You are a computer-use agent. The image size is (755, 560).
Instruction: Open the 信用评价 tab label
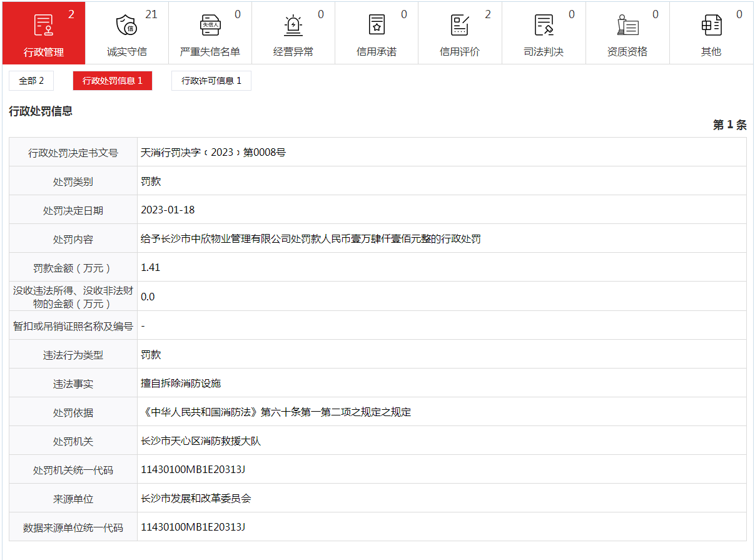[460, 52]
